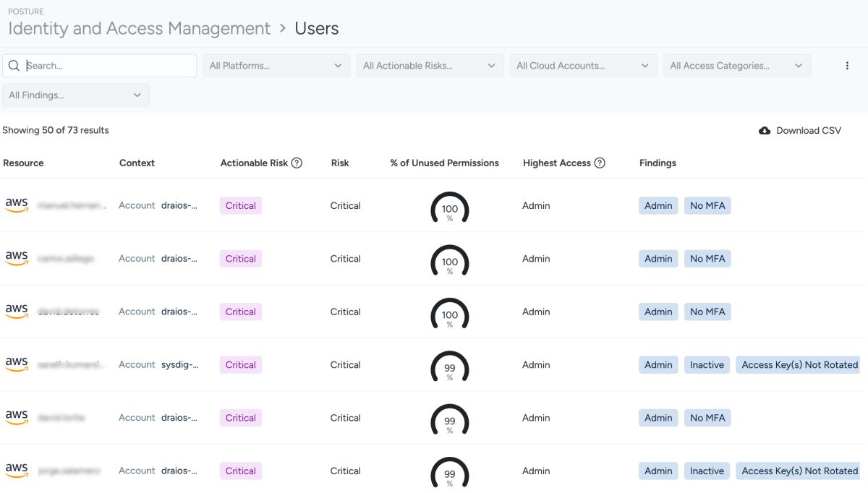This screenshot has width=868, height=493.
Task: Click the 100% unused permissions gauge in first row
Action: [450, 208]
